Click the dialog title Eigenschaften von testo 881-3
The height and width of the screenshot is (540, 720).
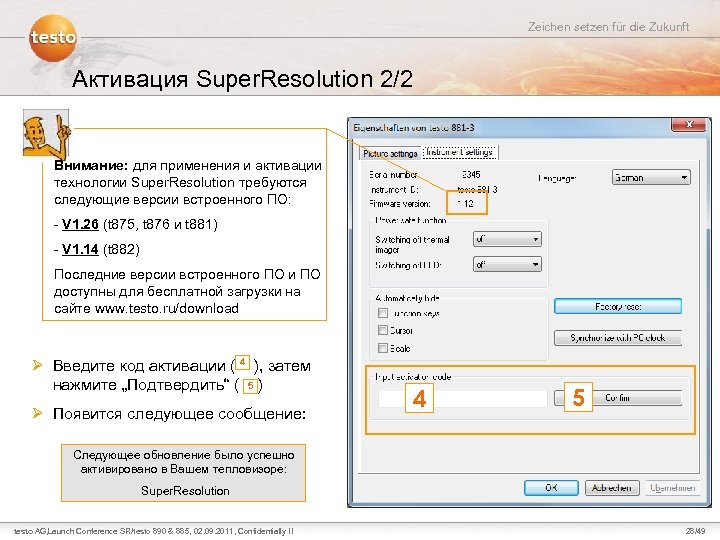tap(414, 128)
